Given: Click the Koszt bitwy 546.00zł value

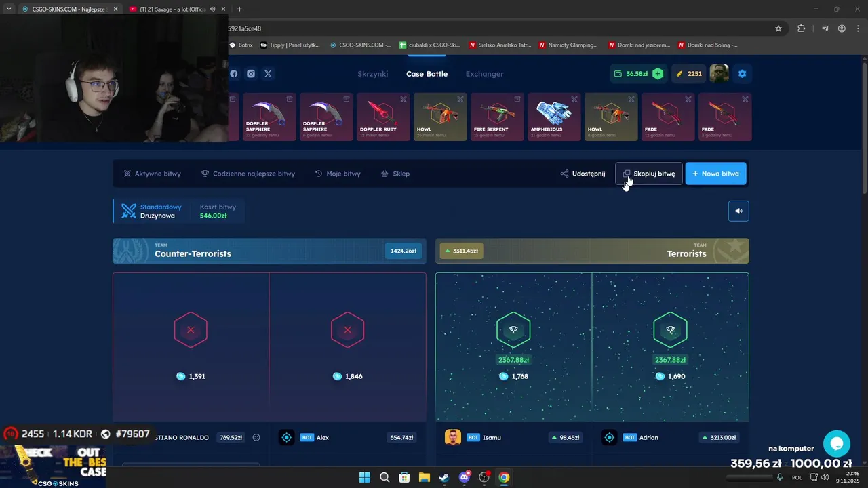Looking at the screenshot, I should coord(213,216).
